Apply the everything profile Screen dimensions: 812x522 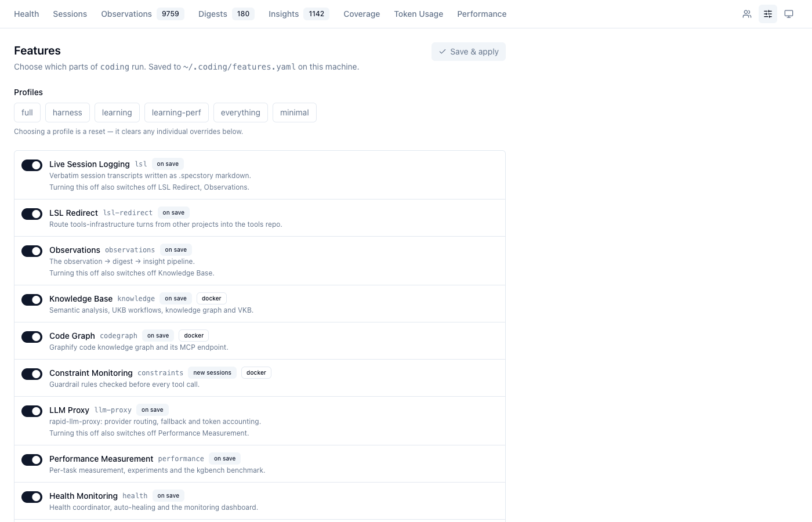tap(241, 113)
